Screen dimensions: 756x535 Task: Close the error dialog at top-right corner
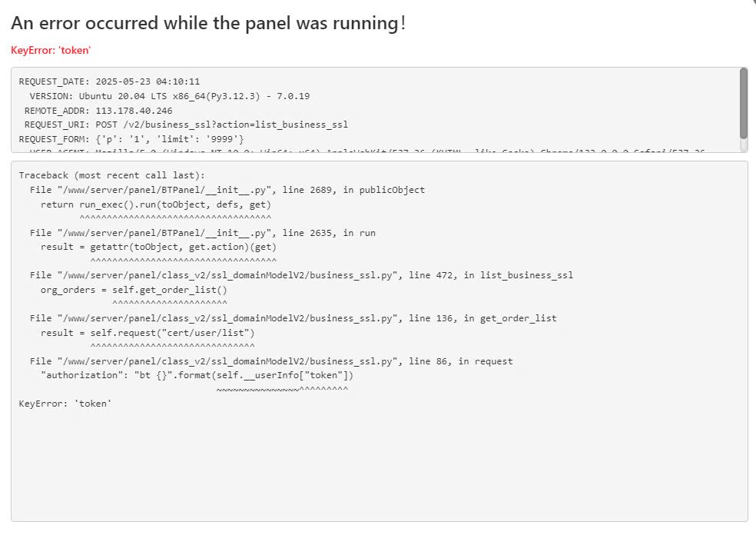[x=751, y=2]
